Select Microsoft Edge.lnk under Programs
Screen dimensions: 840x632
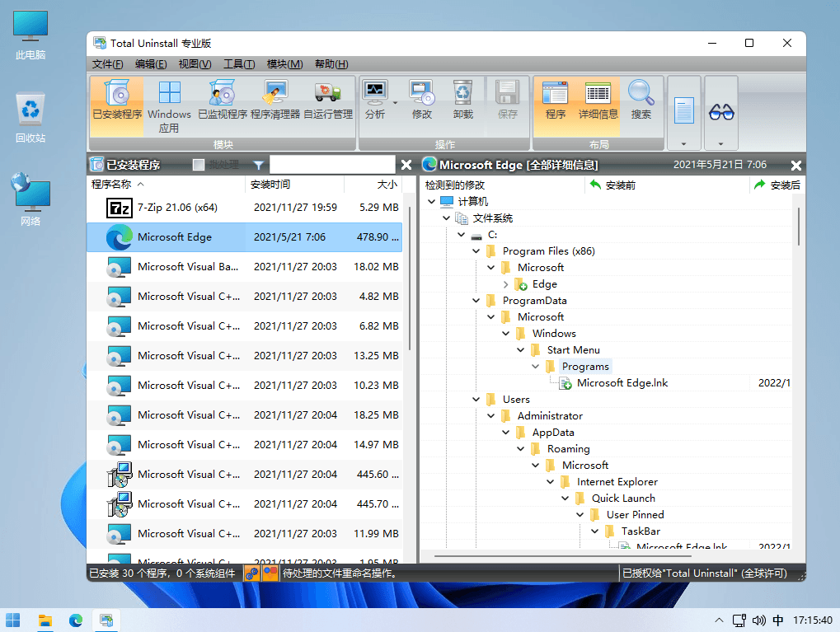click(x=622, y=383)
